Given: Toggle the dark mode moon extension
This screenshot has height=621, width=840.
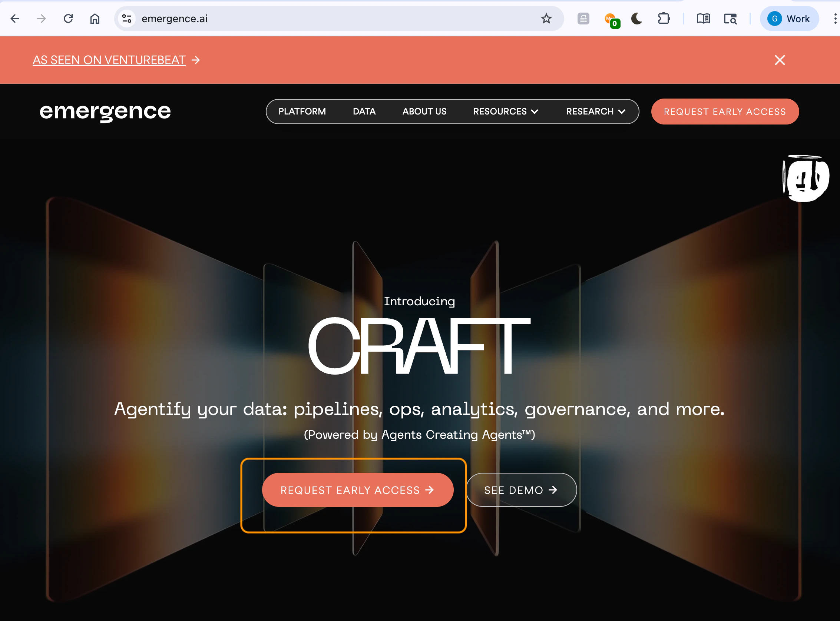Looking at the screenshot, I should [636, 19].
